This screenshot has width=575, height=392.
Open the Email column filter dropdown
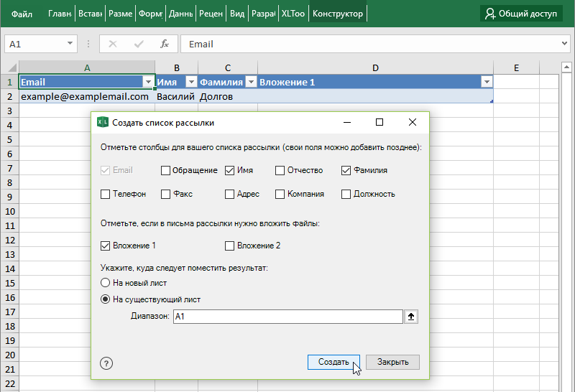pyautogui.click(x=148, y=83)
